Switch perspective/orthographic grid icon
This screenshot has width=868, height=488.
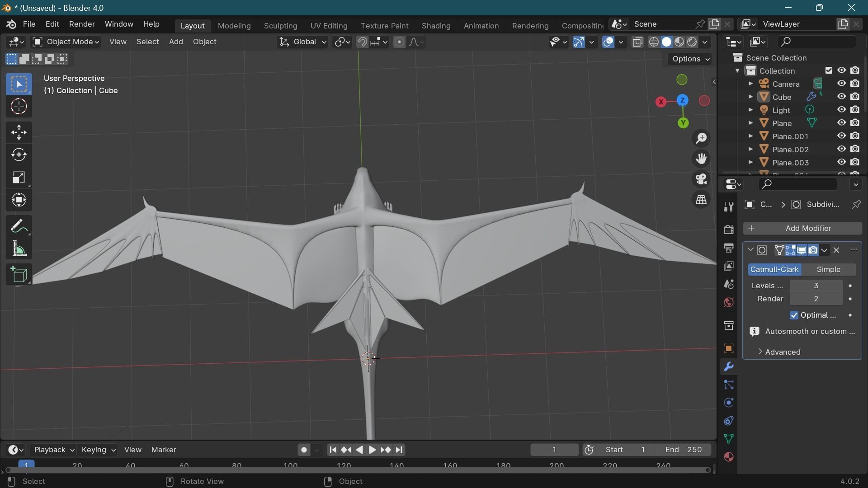pyautogui.click(x=701, y=200)
